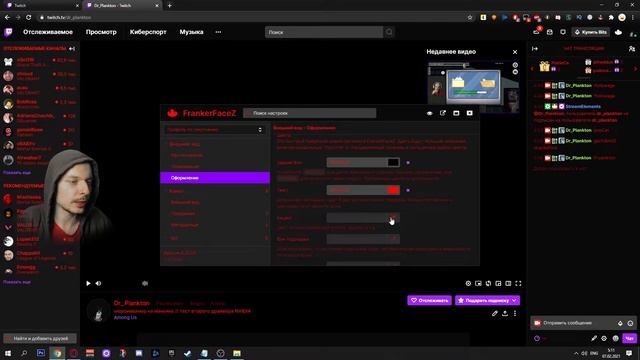Open the whispers chat bubble icon

tap(563, 32)
